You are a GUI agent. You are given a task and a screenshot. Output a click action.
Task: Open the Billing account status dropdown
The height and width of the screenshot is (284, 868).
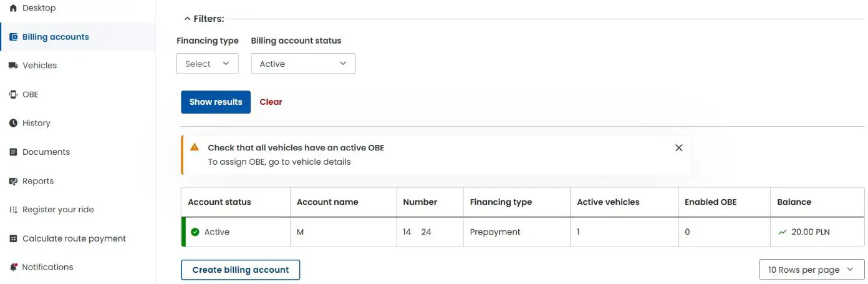[x=303, y=64]
